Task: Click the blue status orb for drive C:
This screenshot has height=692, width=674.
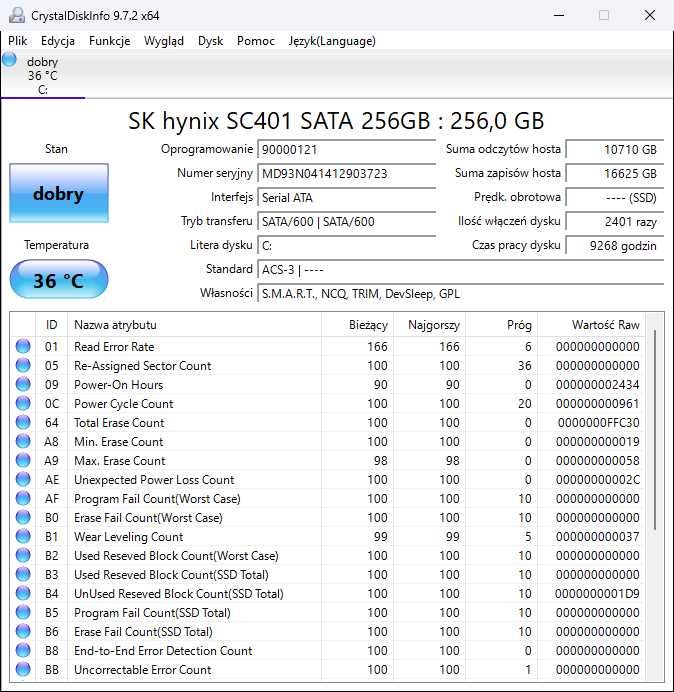Action: coord(9,60)
